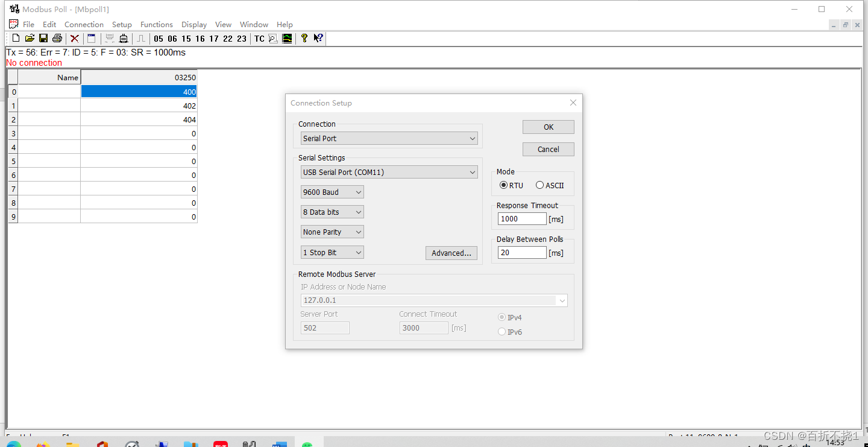The width and height of the screenshot is (868, 447).
Task: Open the Help menu
Action: click(x=285, y=24)
